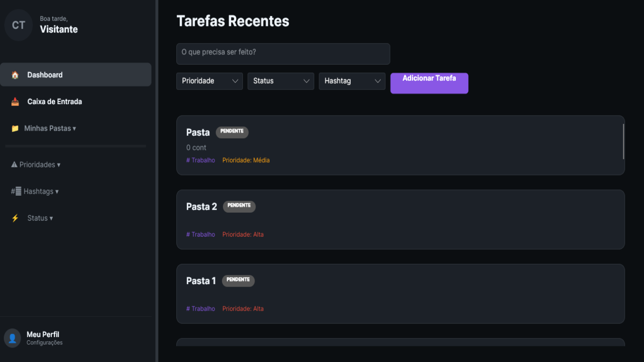Open the Hashtag dropdown

pyautogui.click(x=352, y=81)
